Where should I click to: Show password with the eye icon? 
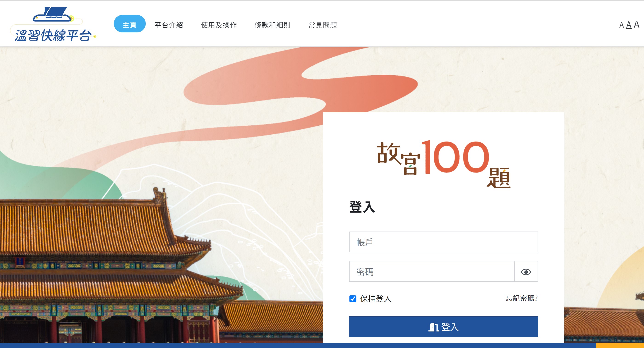point(526,272)
